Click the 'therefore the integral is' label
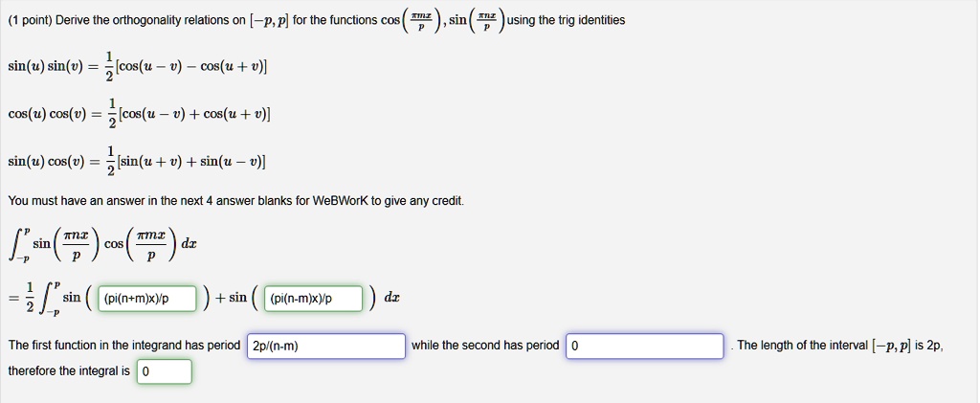The image size is (980, 403). (x=69, y=371)
